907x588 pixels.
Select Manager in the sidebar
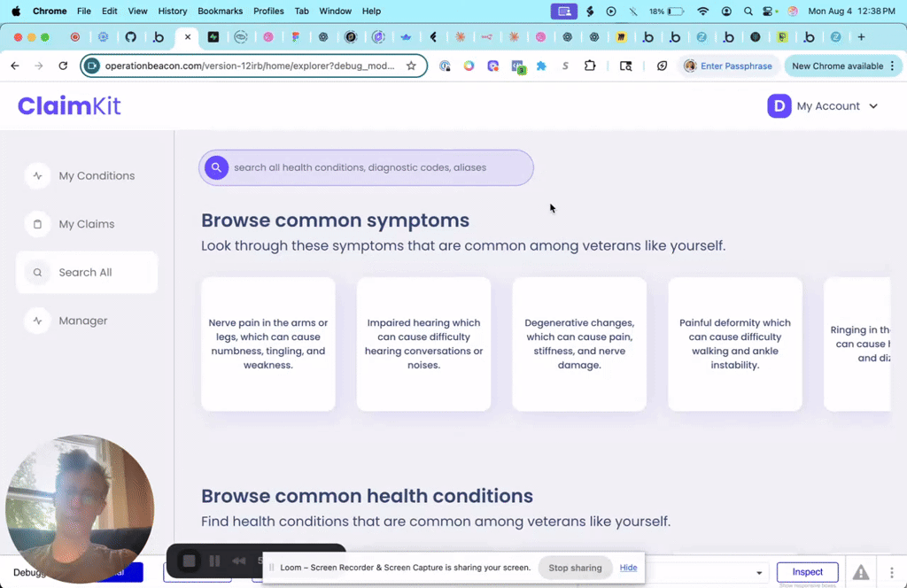(87, 321)
